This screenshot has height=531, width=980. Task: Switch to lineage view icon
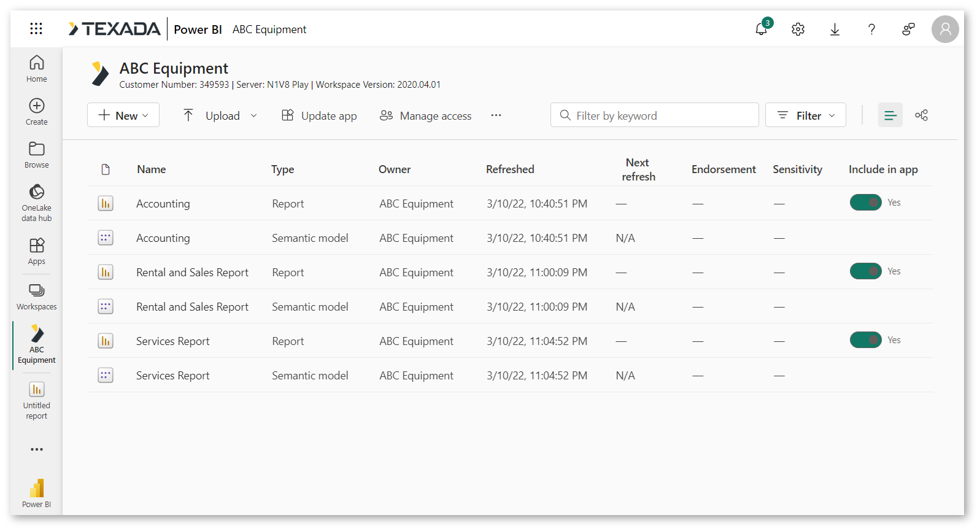[x=922, y=115]
